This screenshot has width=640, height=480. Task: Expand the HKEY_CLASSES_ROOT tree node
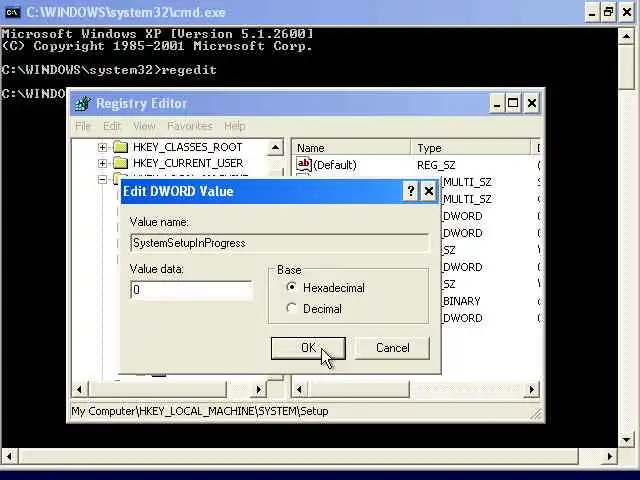click(x=102, y=147)
